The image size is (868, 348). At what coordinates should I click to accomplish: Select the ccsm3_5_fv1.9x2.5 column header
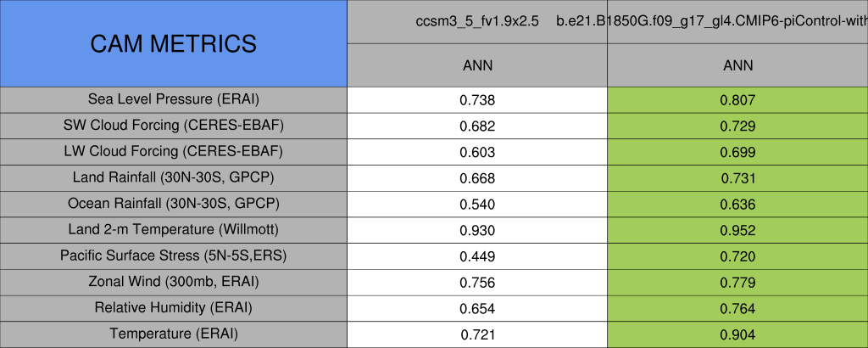coord(477,21)
